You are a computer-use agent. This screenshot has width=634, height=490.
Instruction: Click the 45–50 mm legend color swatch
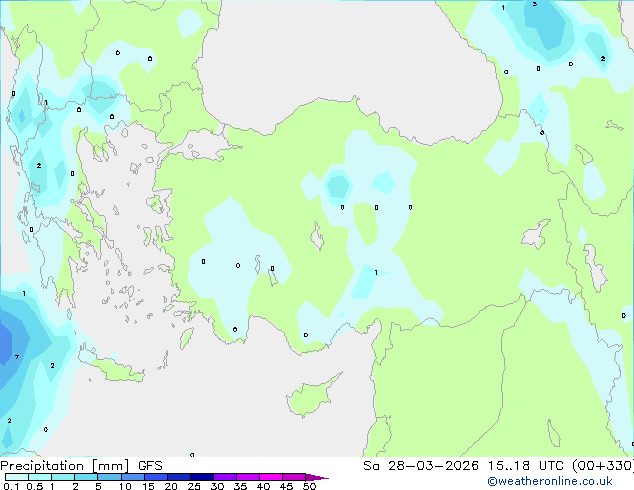pyautogui.click(x=294, y=477)
